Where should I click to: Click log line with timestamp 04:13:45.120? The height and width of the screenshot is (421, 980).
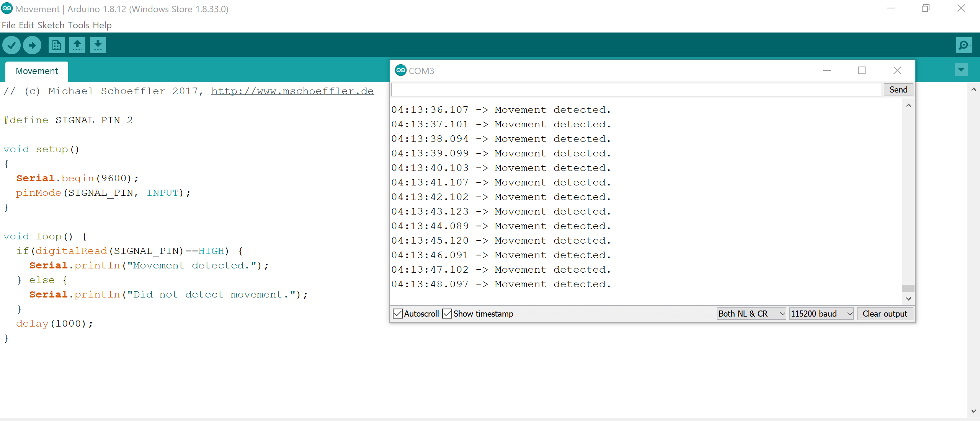pos(501,241)
